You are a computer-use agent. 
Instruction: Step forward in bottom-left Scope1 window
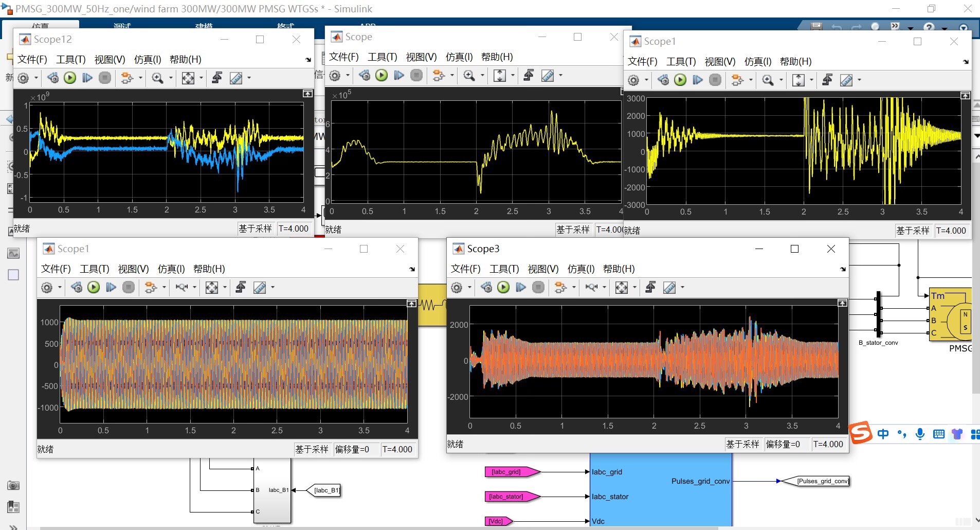point(111,287)
